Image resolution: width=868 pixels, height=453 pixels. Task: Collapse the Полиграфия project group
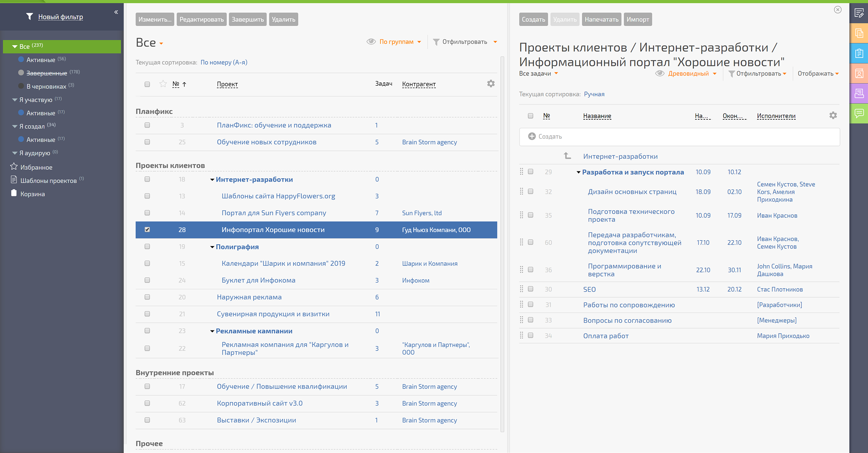[x=212, y=247]
